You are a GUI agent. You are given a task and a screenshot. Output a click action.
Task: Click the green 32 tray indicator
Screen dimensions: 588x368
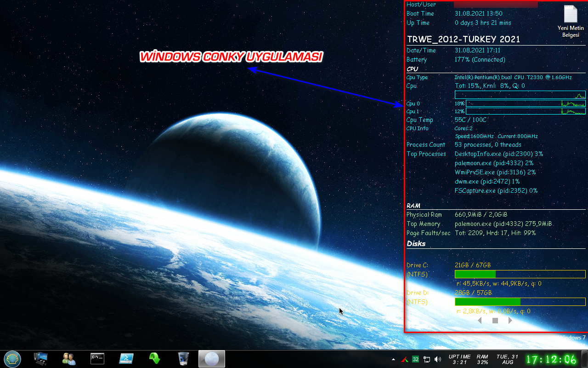tap(415, 359)
